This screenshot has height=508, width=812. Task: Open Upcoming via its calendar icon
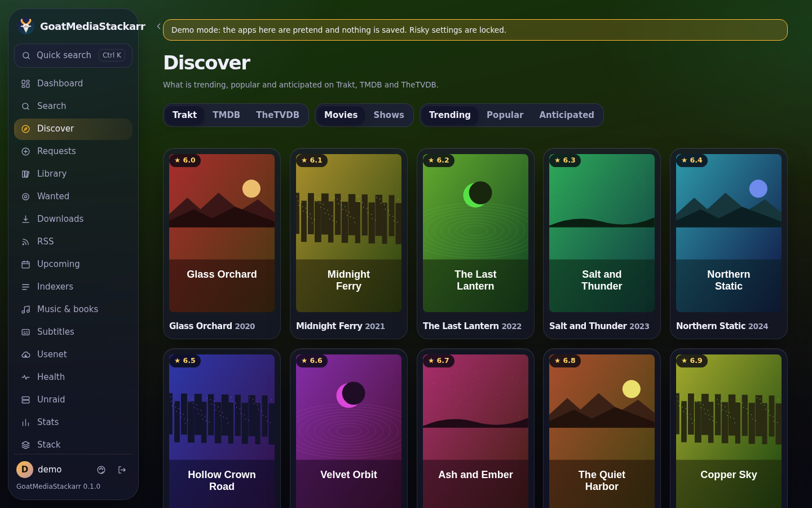(x=25, y=264)
